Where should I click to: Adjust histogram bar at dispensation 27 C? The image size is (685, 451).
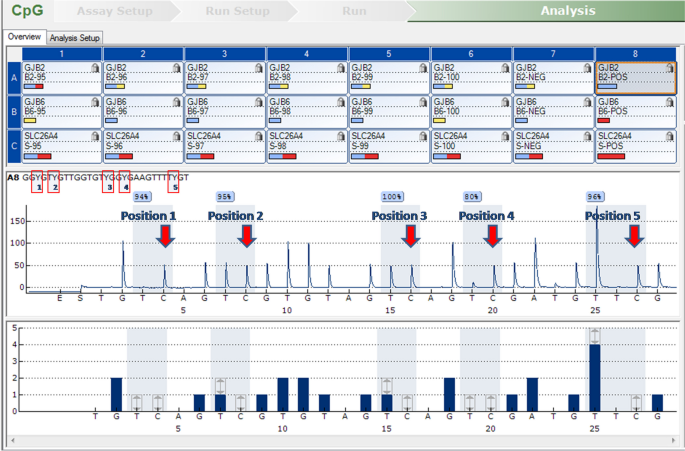pyautogui.click(x=636, y=402)
